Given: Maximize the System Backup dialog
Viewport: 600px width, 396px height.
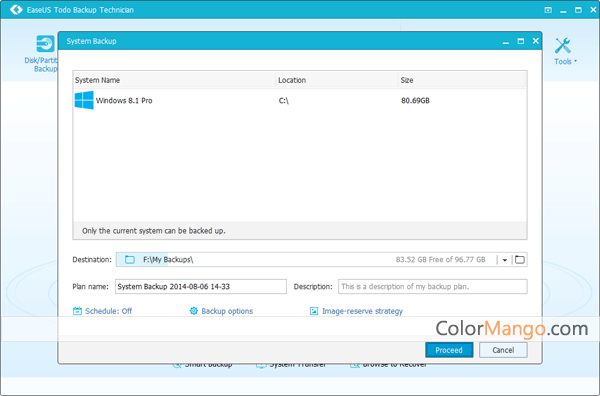Looking at the screenshot, I should pyautogui.click(x=521, y=41).
